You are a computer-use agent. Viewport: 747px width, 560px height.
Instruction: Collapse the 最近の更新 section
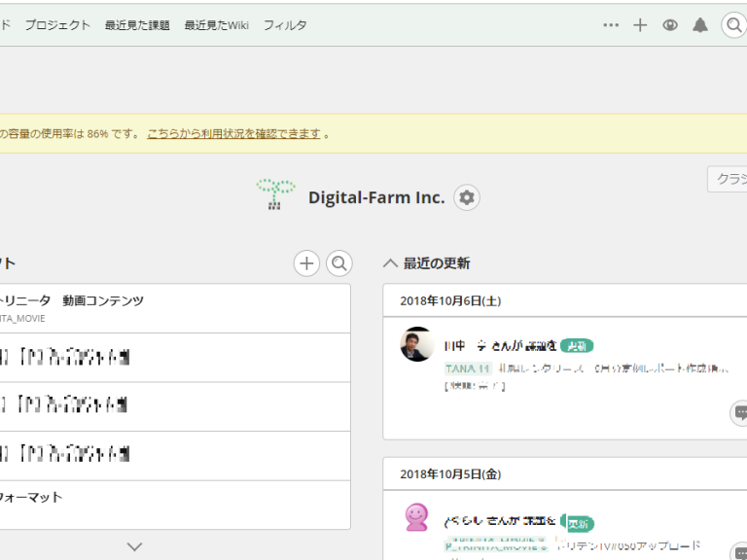(390, 263)
